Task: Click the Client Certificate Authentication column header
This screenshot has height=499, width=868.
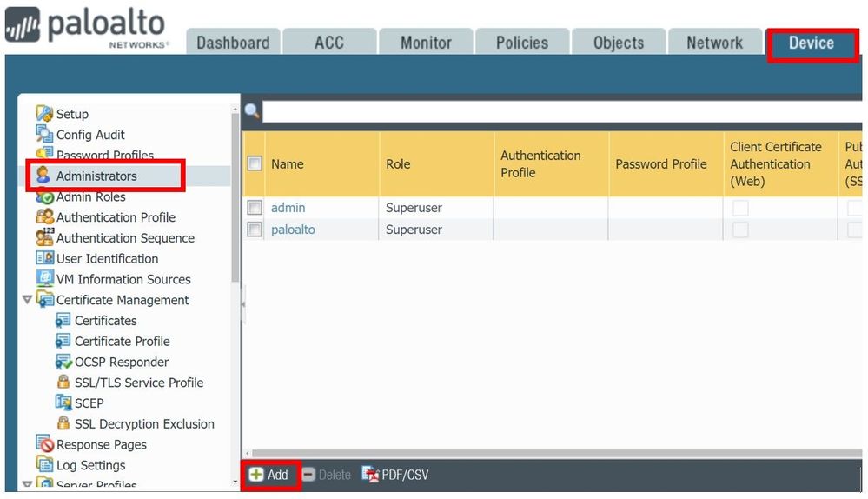Action: coord(780,164)
